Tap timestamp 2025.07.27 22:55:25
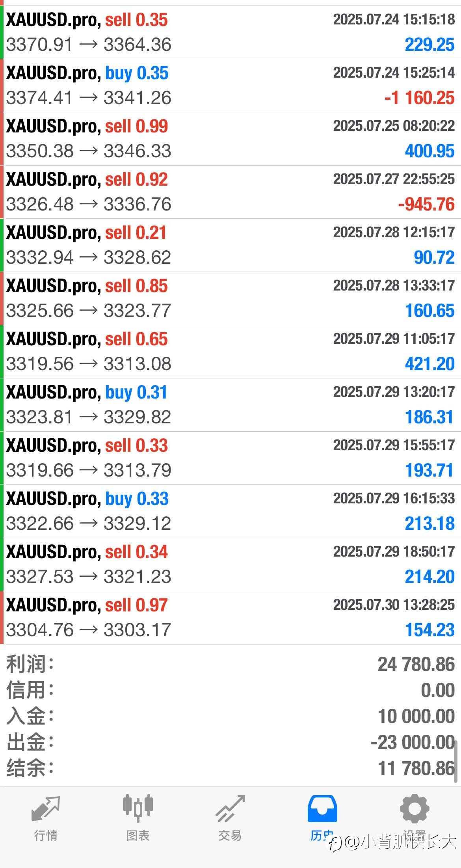461x868 pixels. (x=394, y=179)
